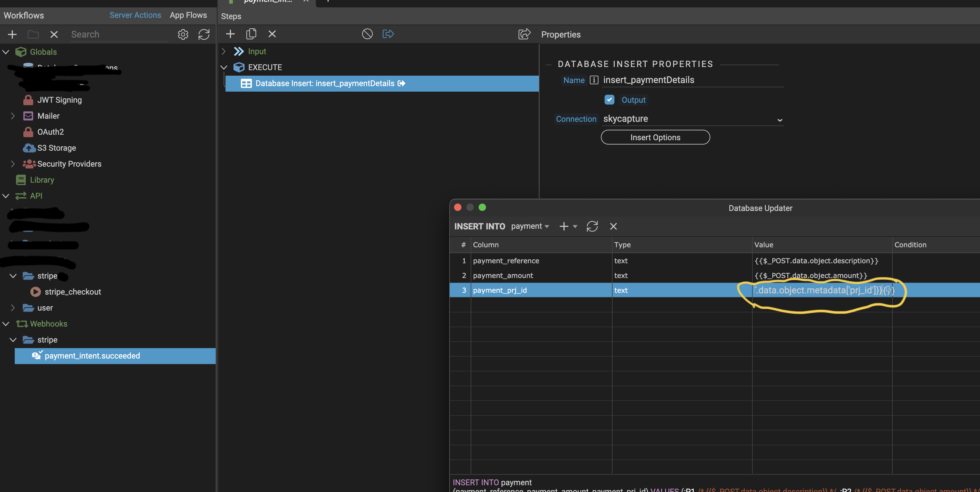Select the Mailer envelope icon
The width and height of the screenshot is (980, 492).
28,116
